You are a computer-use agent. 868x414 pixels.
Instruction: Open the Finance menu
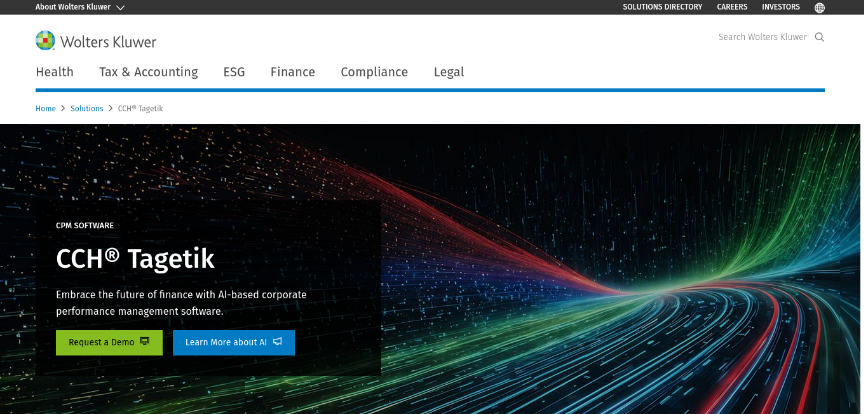click(x=293, y=72)
